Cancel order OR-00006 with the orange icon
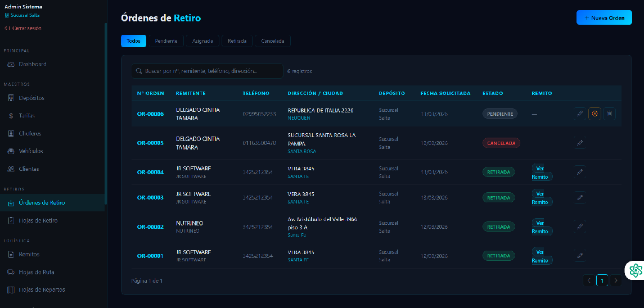The width and height of the screenshot is (644, 308). pos(595,114)
